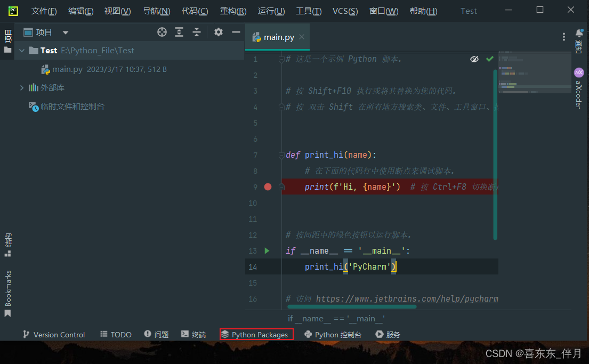Hide Project panel with minimize dash icon
Viewport: 589px width, 364px height.
click(x=235, y=32)
